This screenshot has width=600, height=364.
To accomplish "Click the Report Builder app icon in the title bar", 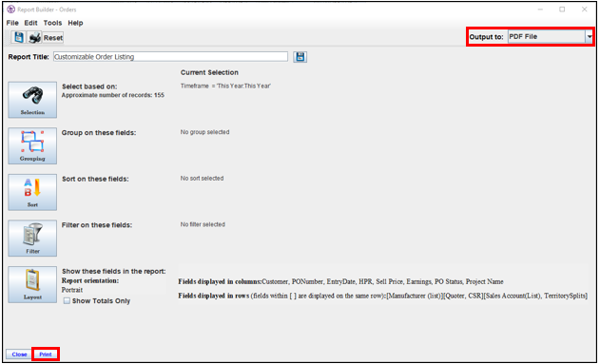I will (10, 10).
